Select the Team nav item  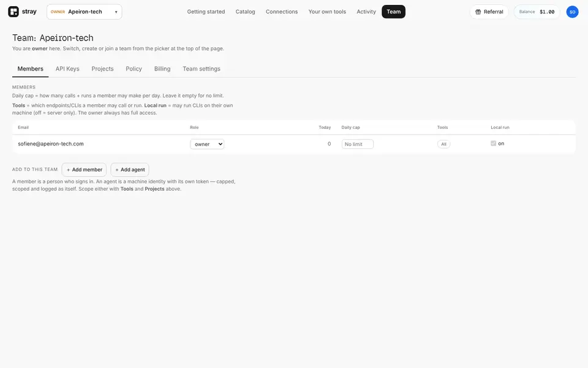(393, 12)
